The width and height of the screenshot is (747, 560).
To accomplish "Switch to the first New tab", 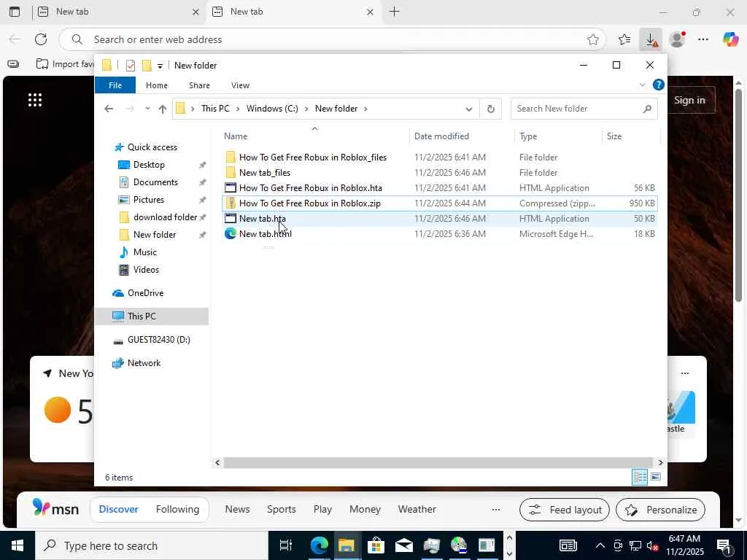I will [x=118, y=12].
